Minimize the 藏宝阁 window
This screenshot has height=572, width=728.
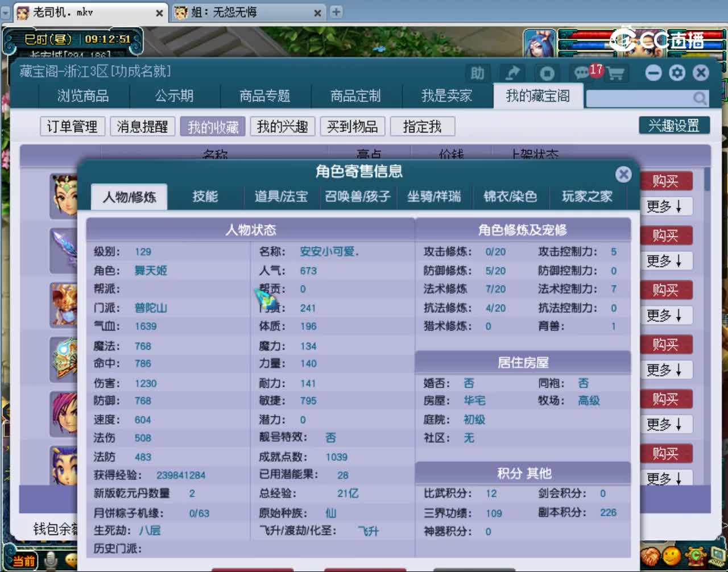(653, 73)
